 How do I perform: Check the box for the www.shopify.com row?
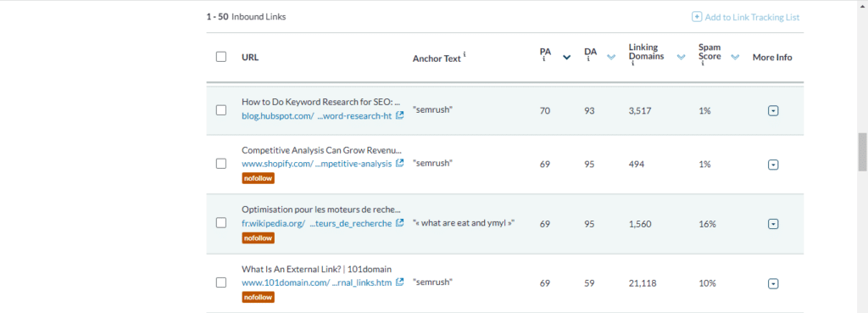click(221, 164)
